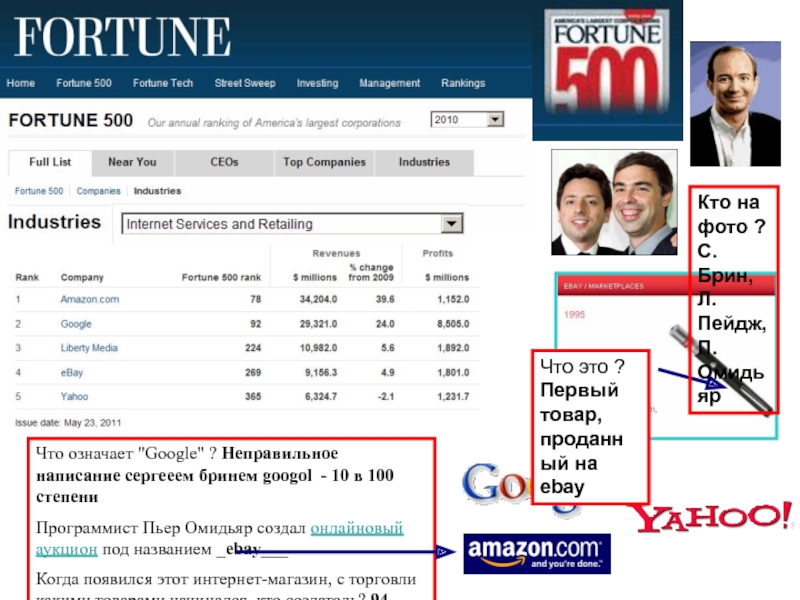Switch to the Near You tab
The height and width of the screenshot is (600, 800).
click(x=132, y=162)
